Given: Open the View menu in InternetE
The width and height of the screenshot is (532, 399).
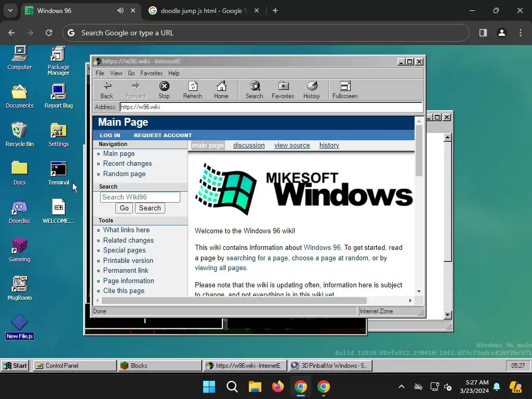Looking at the screenshot, I should click(116, 73).
